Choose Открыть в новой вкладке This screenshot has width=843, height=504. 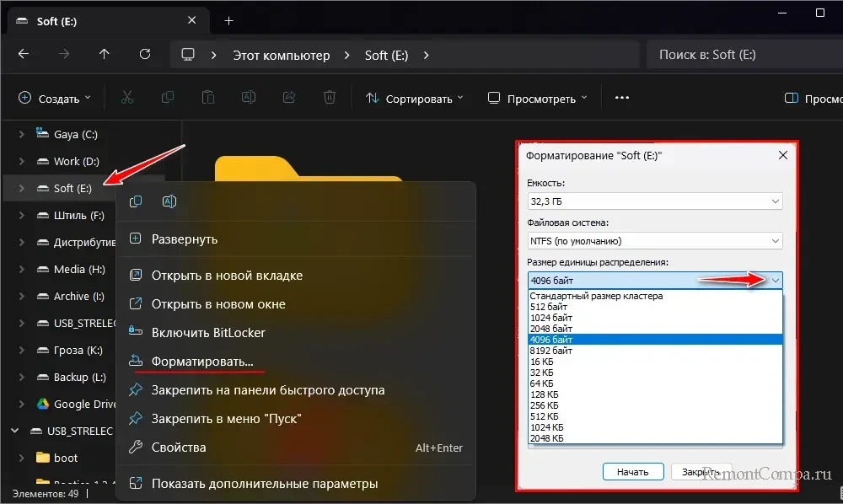[x=296, y=275]
